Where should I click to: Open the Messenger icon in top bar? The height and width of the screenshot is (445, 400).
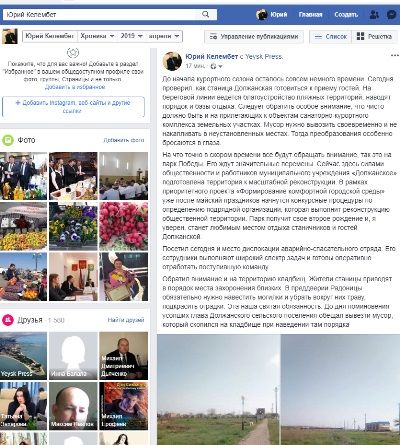point(391,15)
